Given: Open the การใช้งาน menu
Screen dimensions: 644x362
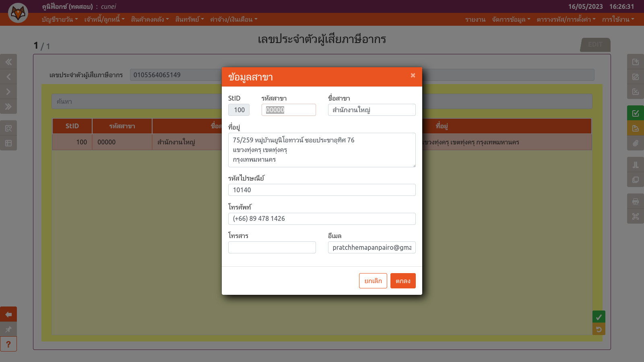Looking at the screenshot, I should coord(618,19).
